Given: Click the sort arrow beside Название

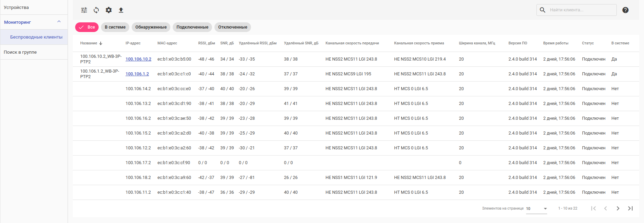Looking at the screenshot, I should [x=101, y=43].
